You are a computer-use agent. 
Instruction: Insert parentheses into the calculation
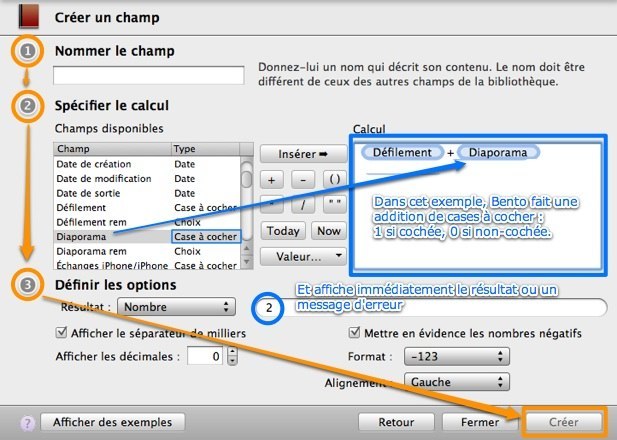pyautogui.click(x=334, y=180)
